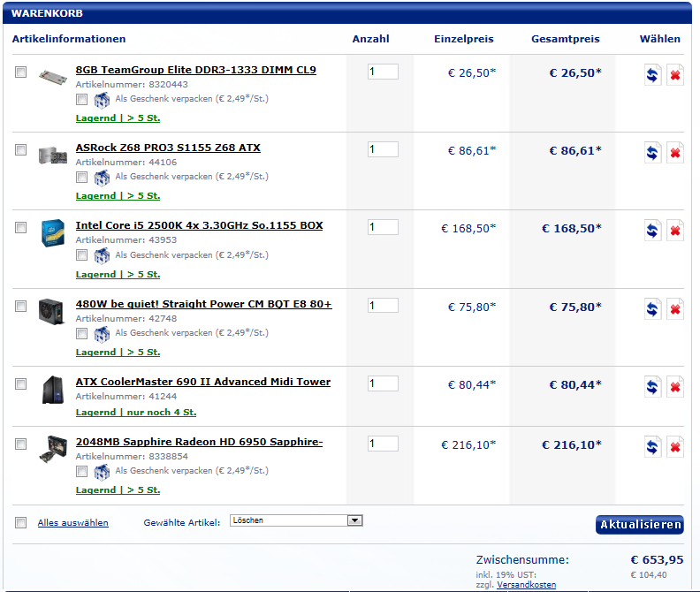Focus the quantity field for Sapphire Radeon
This screenshot has width=700, height=592.
(383, 444)
